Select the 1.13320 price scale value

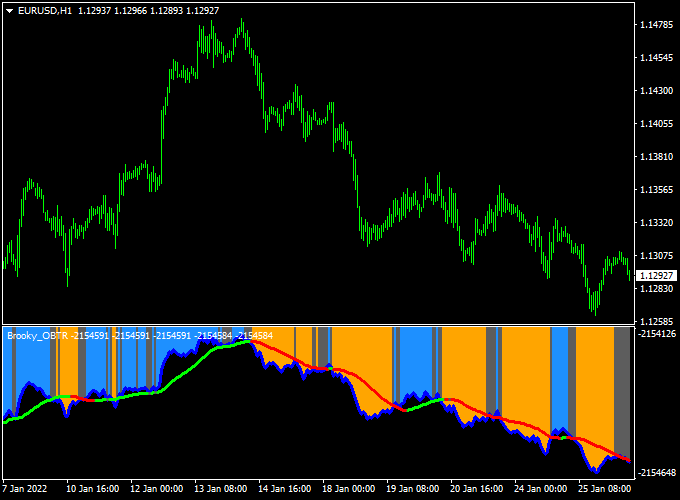pos(657,222)
